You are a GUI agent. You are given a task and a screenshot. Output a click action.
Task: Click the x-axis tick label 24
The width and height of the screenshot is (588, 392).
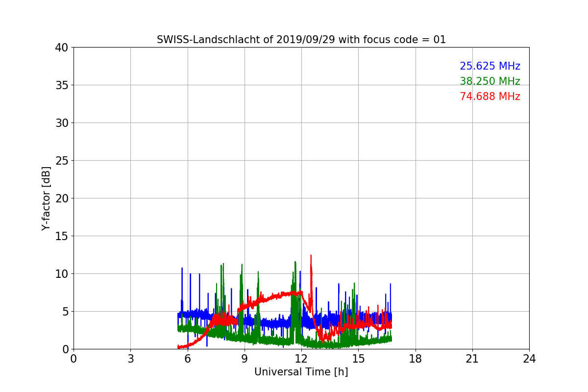pos(529,359)
